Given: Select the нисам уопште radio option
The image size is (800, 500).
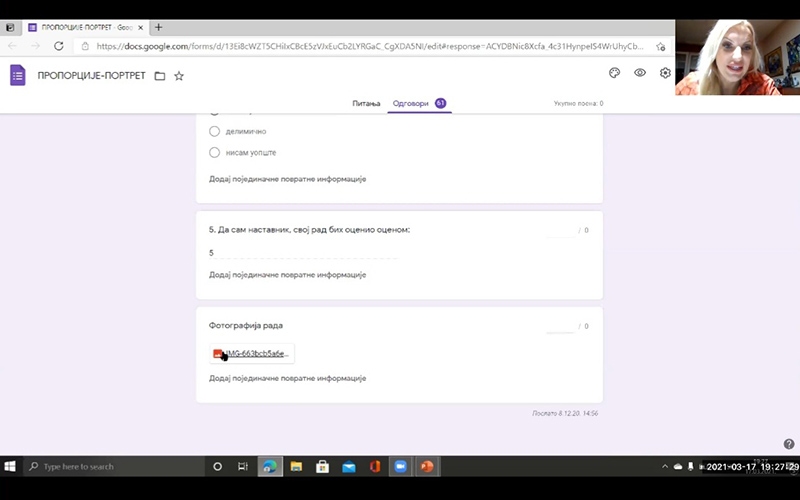Looking at the screenshot, I should (x=214, y=153).
